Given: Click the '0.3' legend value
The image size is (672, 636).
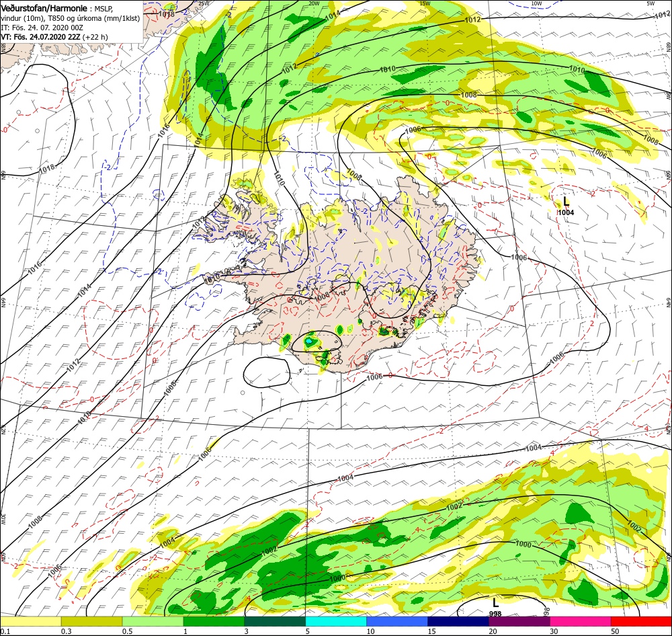Looking at the screenshot, I should pos(67,631).
